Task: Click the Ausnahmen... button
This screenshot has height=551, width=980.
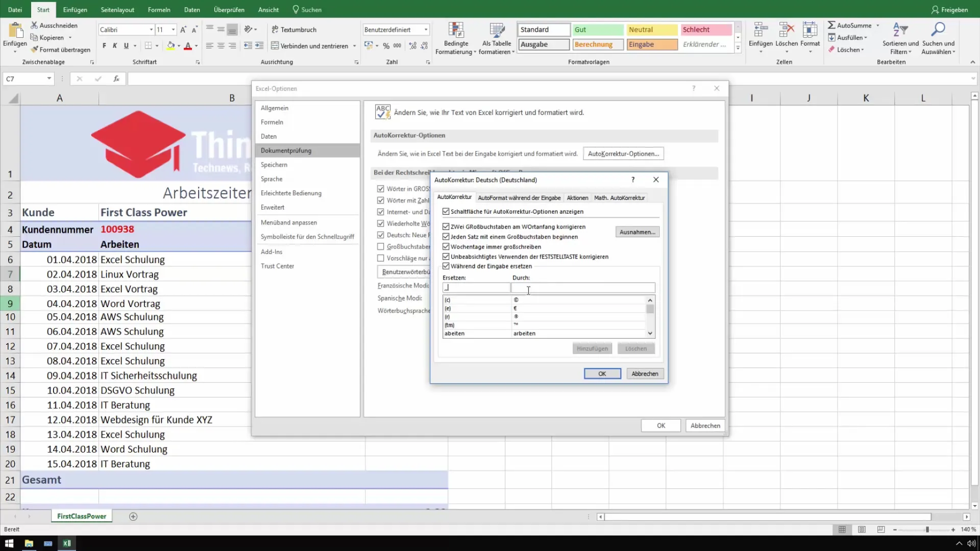Action: [637, 232]
